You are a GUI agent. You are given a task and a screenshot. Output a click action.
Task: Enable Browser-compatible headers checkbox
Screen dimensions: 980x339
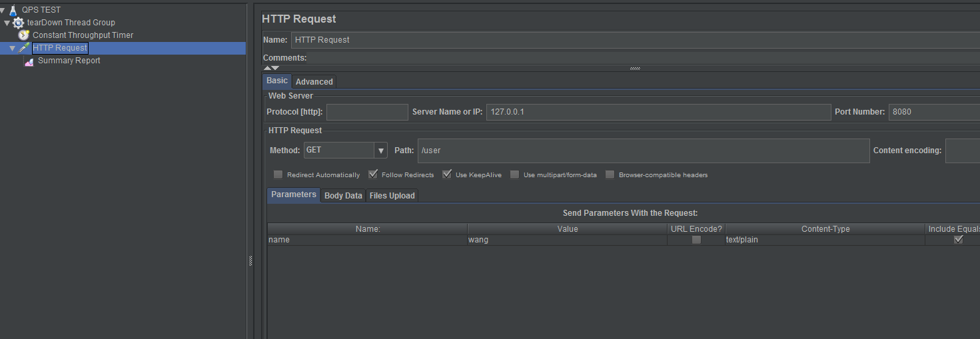(610, 174)
